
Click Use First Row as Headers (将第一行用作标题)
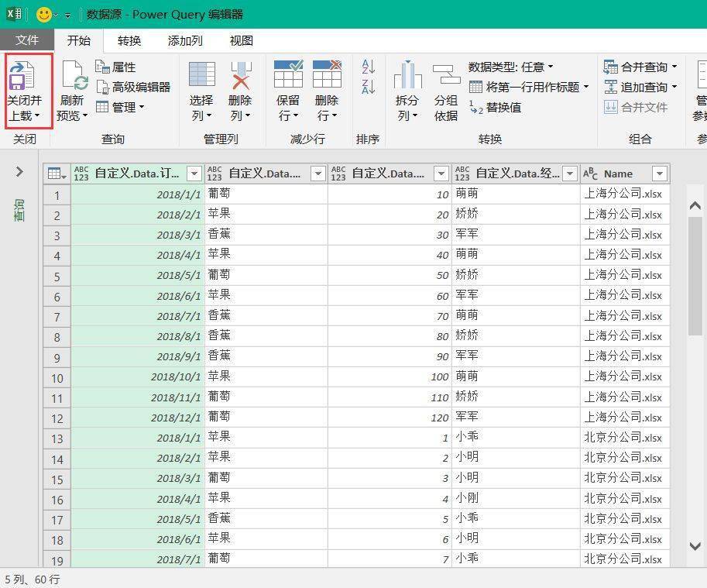(x=530, y=87)
